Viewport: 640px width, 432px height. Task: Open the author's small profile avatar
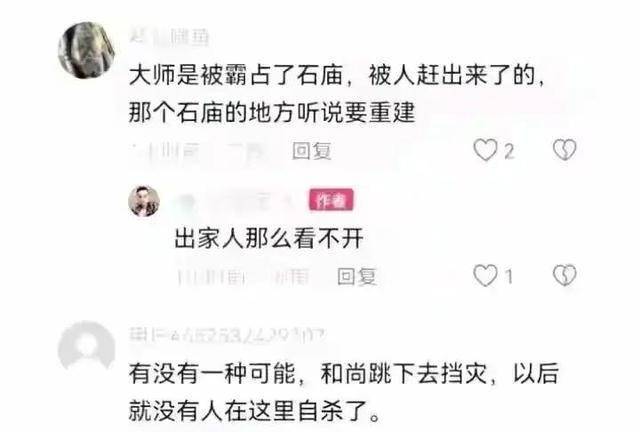coord(144,201)
